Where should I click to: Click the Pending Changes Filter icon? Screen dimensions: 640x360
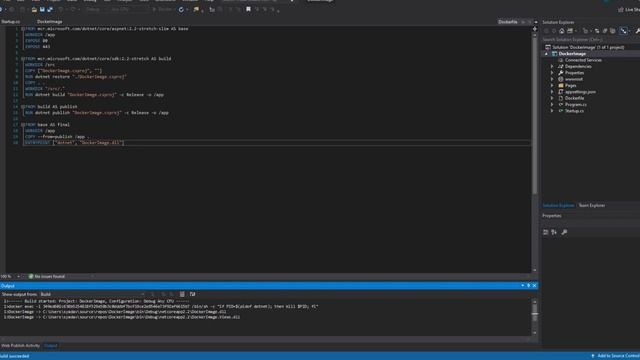tap(585, 31)
